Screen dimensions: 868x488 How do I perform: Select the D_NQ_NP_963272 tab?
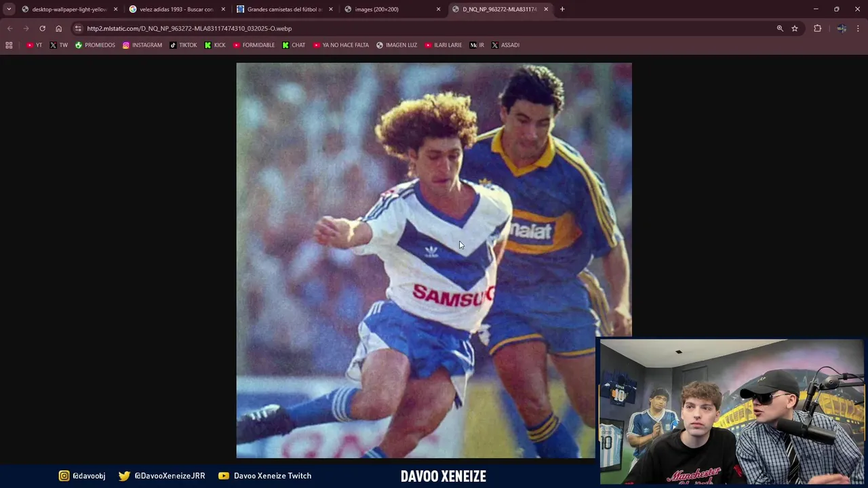(500, 9)
